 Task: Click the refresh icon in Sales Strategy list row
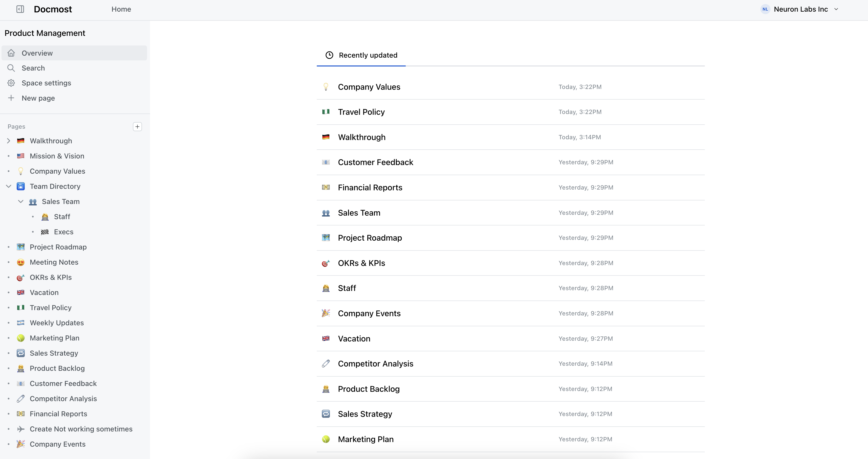(326, 414)
